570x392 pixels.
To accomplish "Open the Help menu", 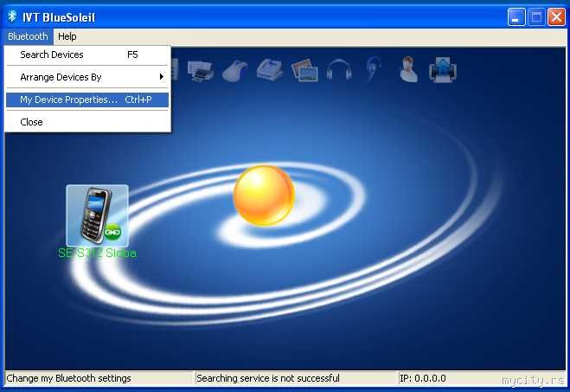I will click(x=67, y=36).
